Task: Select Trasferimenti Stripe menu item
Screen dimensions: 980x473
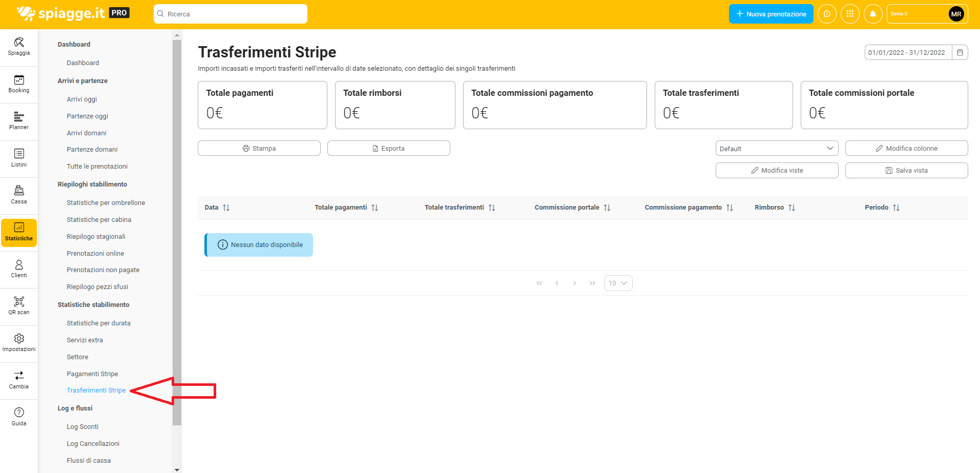Action: tap(96, 390)
